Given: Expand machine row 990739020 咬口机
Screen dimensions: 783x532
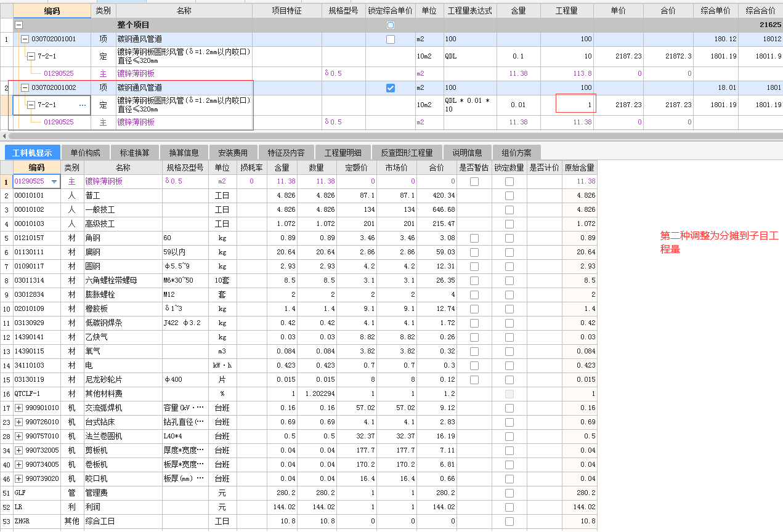Looking at the screenshot, I should (x=18, y=479).
